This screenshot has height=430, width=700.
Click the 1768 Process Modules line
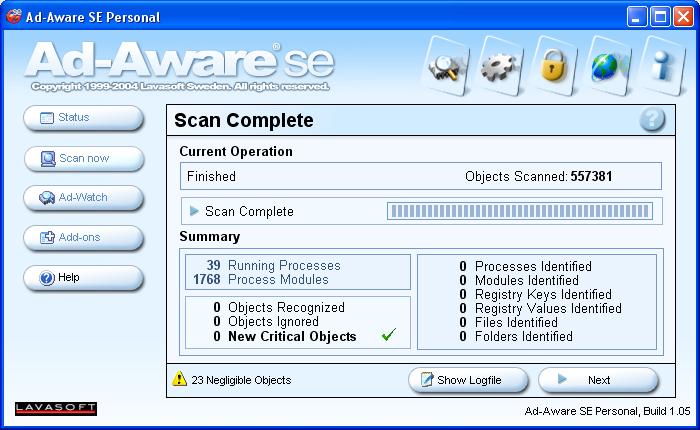point(261,280)
